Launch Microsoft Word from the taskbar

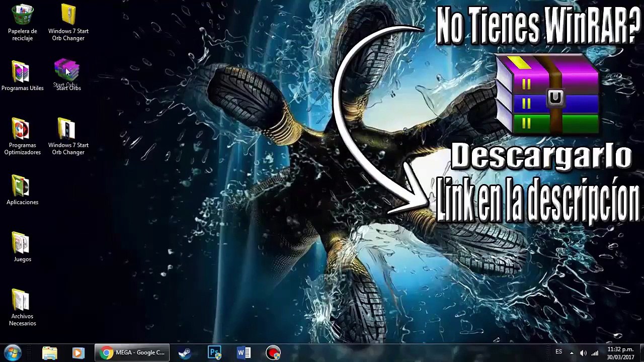244,353
